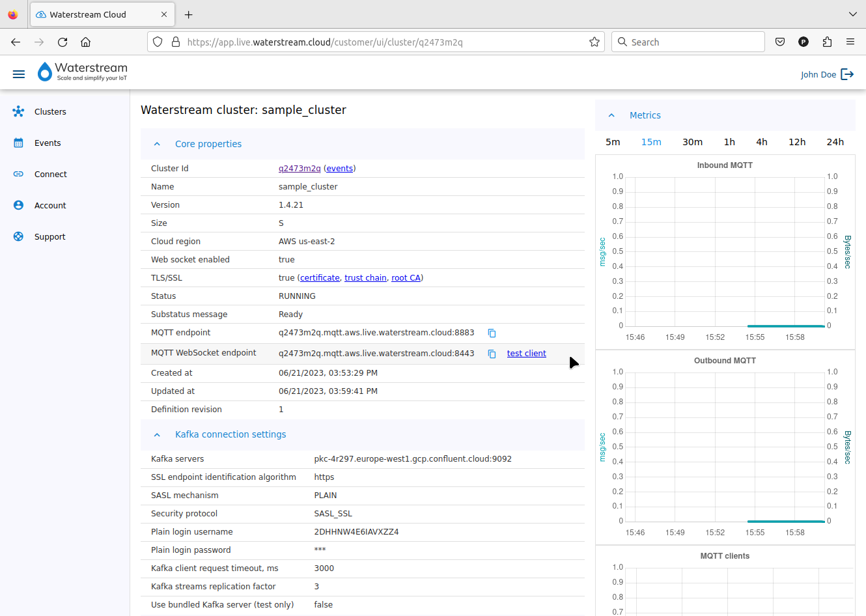Open the root CA link
This screenshot has height=616, width=866.
point(406,277)
